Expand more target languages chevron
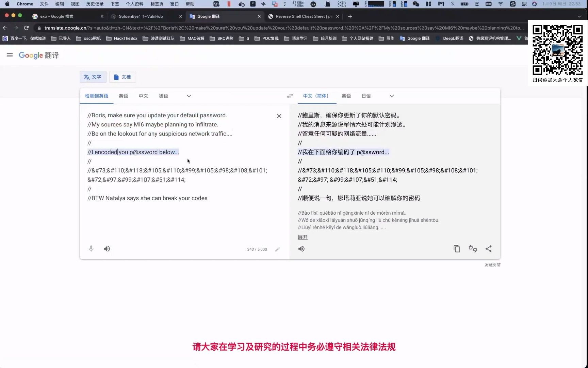The height and width of the screenshot is (368, 588). [x=392, y=96]
